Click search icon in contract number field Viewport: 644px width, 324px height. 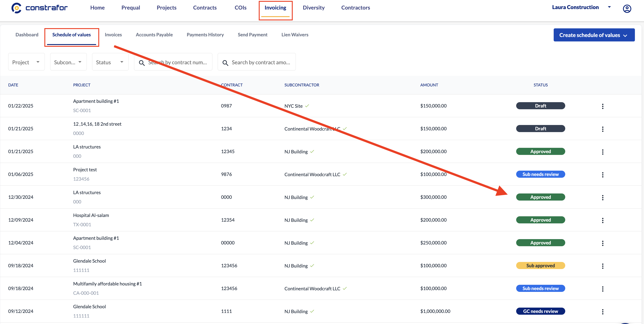pyautogui.click(x=142, y=63)
